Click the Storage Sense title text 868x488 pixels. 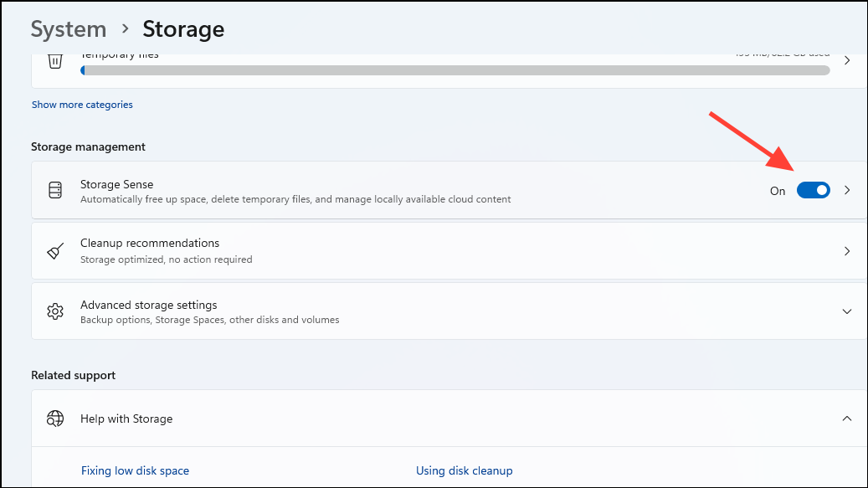click(x=116, y=184)
